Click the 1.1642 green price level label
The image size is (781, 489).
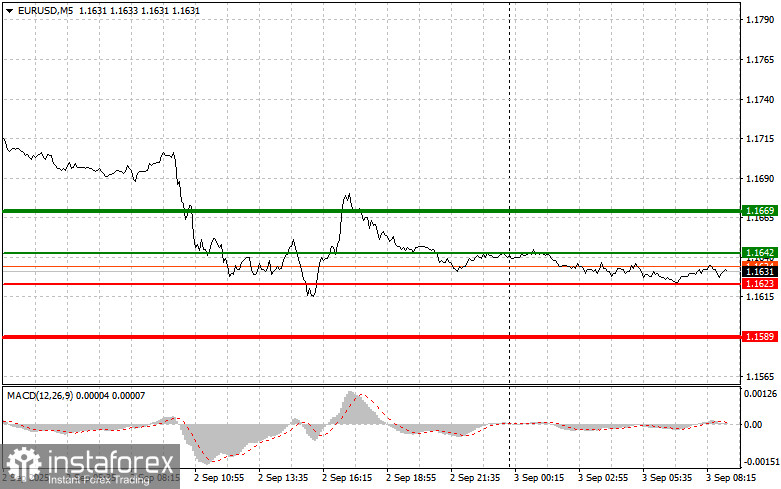(760, 253)
